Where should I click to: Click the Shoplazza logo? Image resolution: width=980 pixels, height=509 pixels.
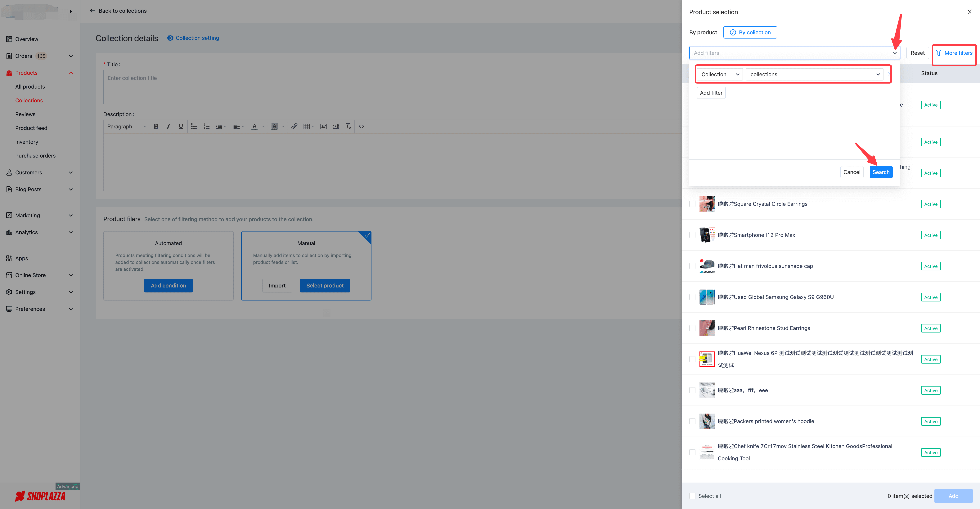(40, 496)
